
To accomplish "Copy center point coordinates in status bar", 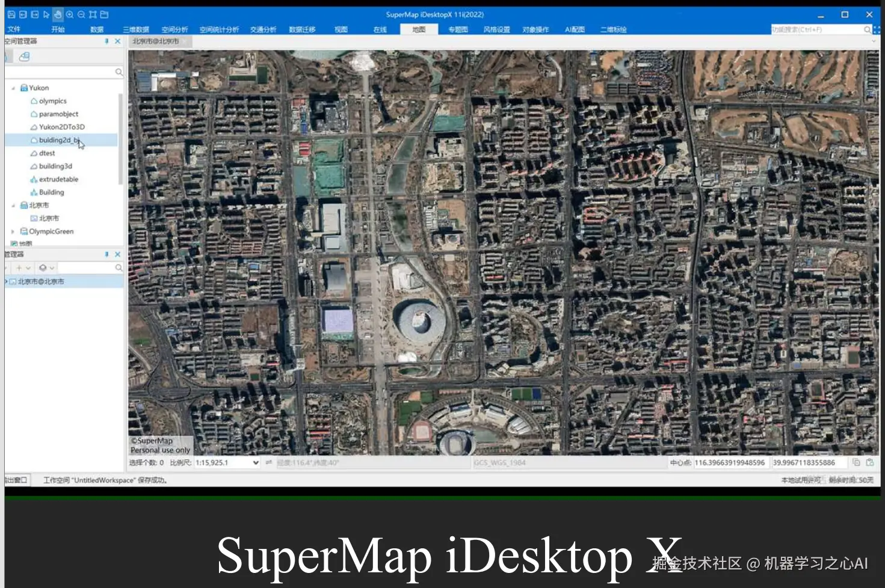I will click(x=856, y=462).
